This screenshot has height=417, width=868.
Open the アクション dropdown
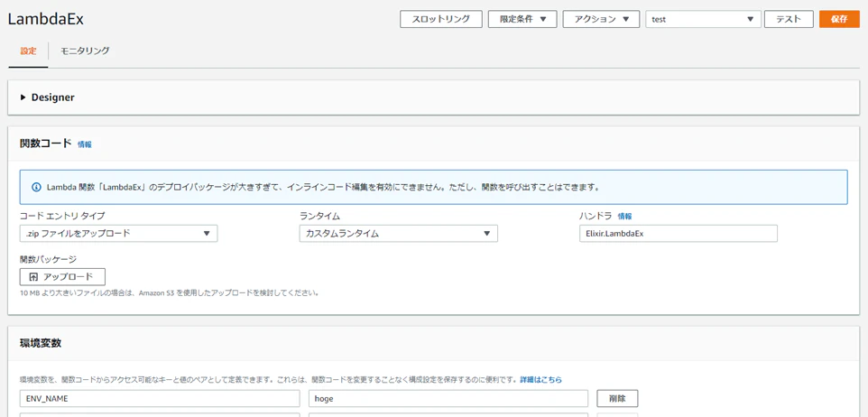point(601,19)
